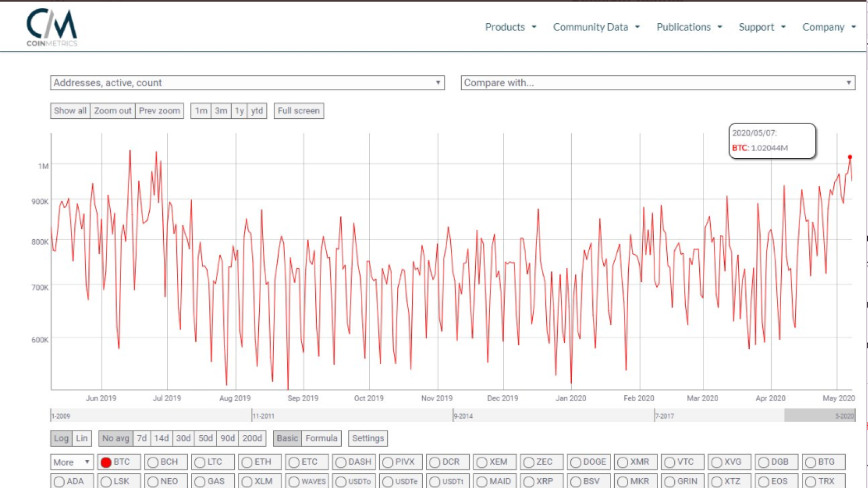Select the BSV asset

[589, 481]
